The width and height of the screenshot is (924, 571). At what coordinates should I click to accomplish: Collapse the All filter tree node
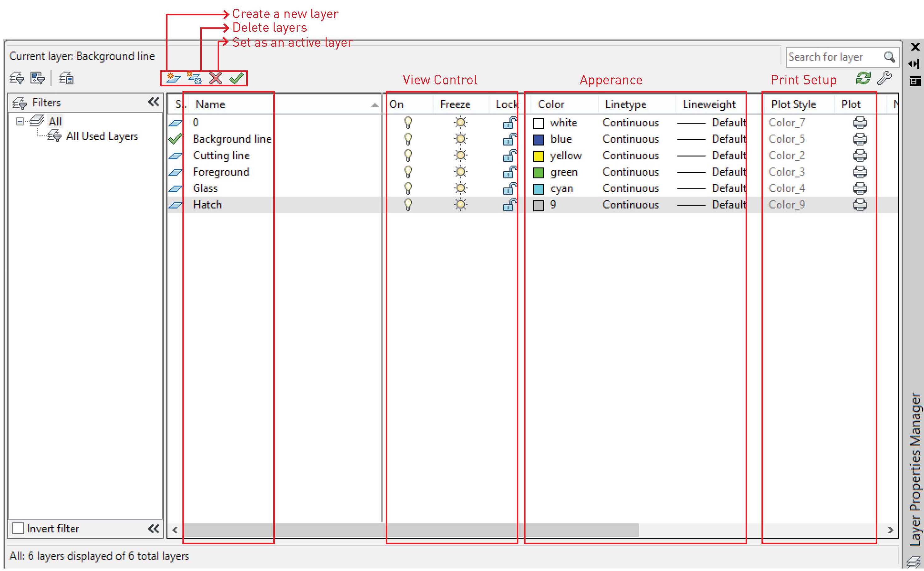click(20, 121)
